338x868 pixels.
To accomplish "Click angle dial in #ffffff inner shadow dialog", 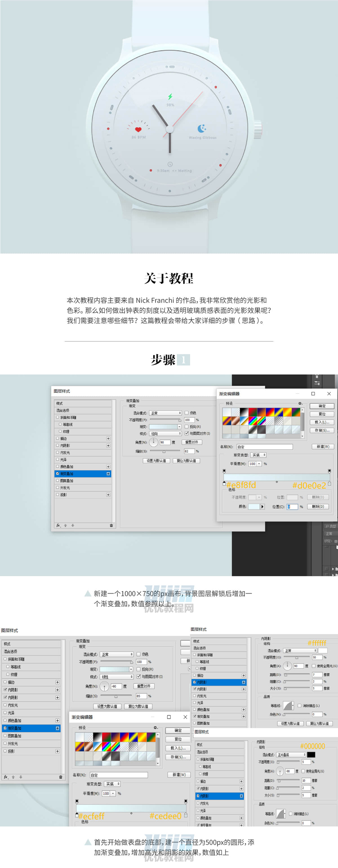I will [287, 666].
